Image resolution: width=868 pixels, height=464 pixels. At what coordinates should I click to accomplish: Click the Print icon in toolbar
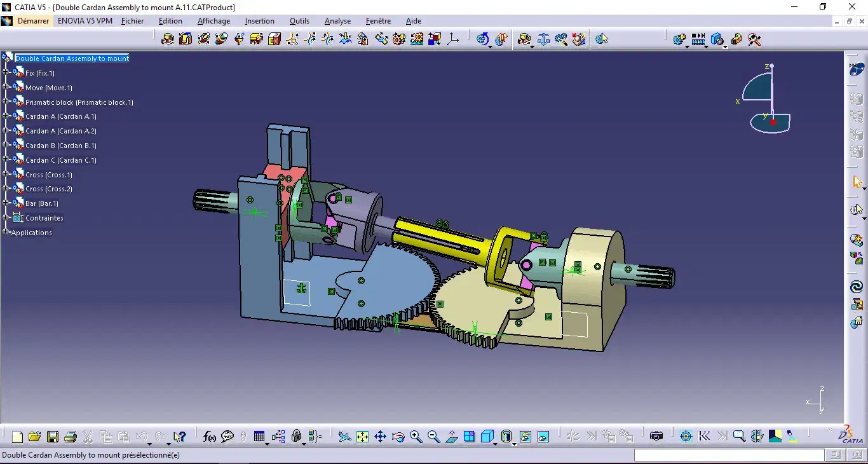click(x=71, y=437)
